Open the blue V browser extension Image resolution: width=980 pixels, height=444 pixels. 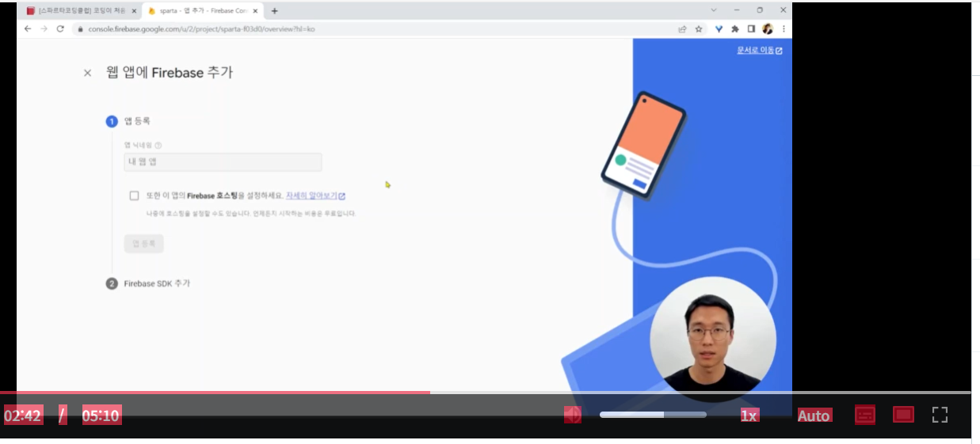[719, 28]
